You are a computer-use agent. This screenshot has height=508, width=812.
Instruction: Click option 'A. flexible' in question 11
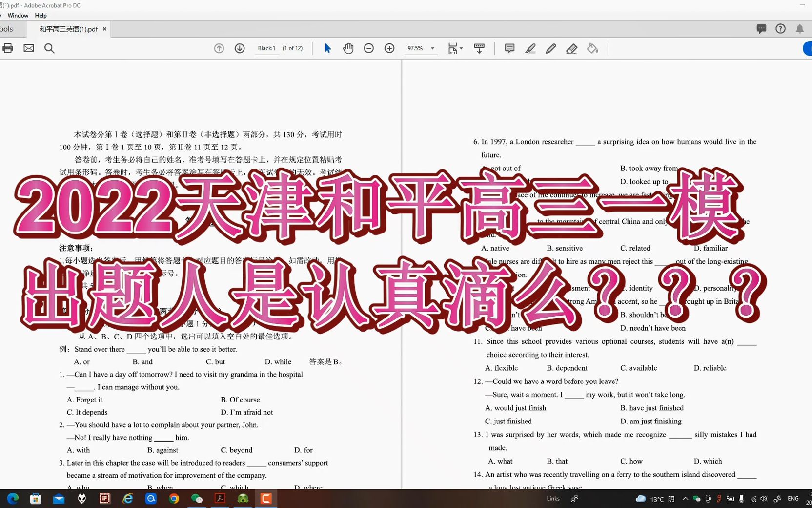pyautogui.click(x=501, y=368)
